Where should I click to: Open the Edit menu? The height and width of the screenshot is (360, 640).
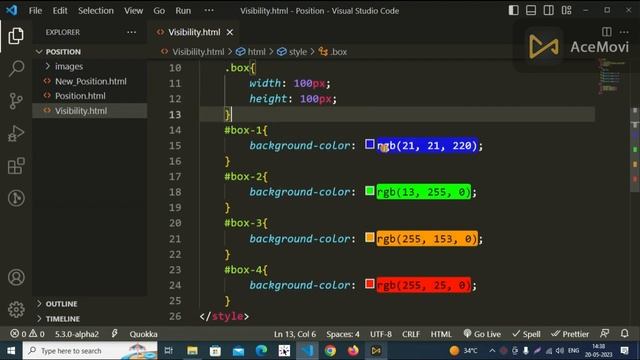click(x=60, y=11)
